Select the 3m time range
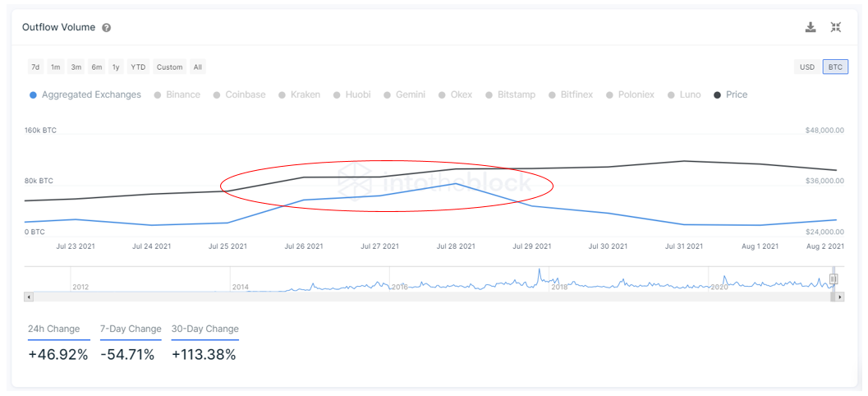 76,67
